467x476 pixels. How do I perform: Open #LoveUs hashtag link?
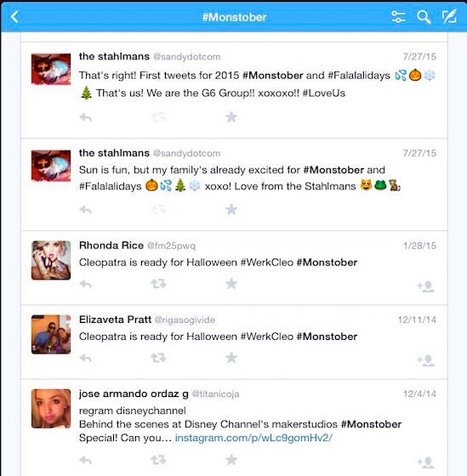tap(324, 93)
